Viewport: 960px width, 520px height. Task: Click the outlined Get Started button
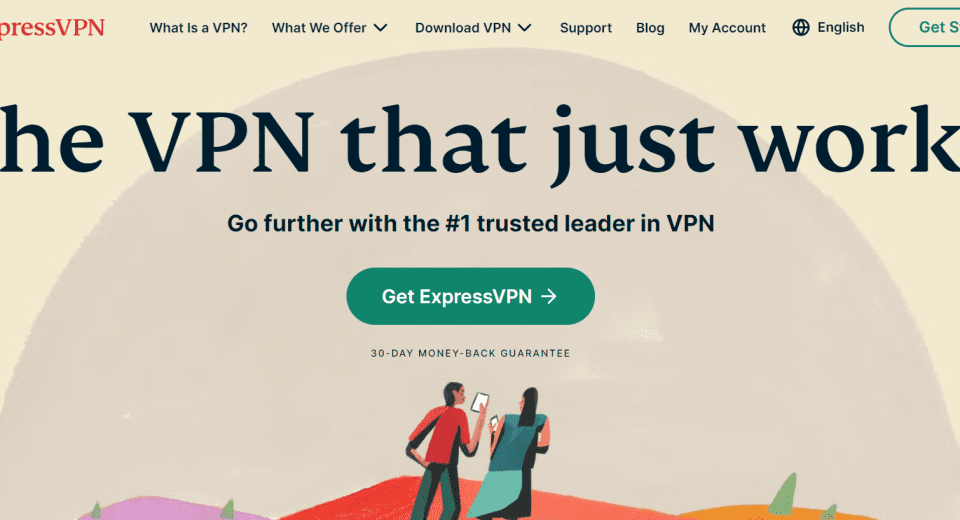[924, 28]
